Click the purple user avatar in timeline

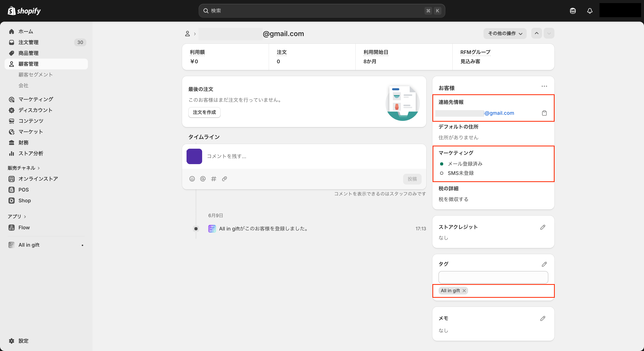tap(194, 156)
